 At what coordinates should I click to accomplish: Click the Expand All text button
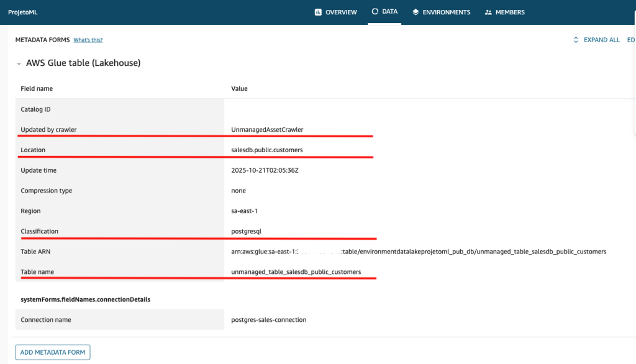(601, 40)
